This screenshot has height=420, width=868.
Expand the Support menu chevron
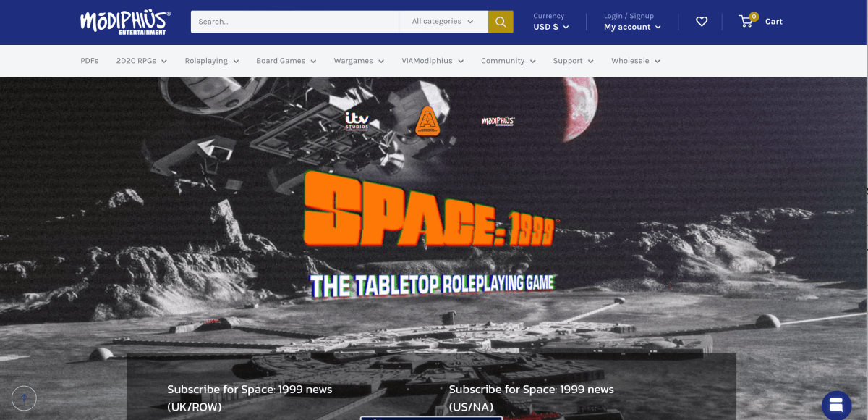click(592, 61)
